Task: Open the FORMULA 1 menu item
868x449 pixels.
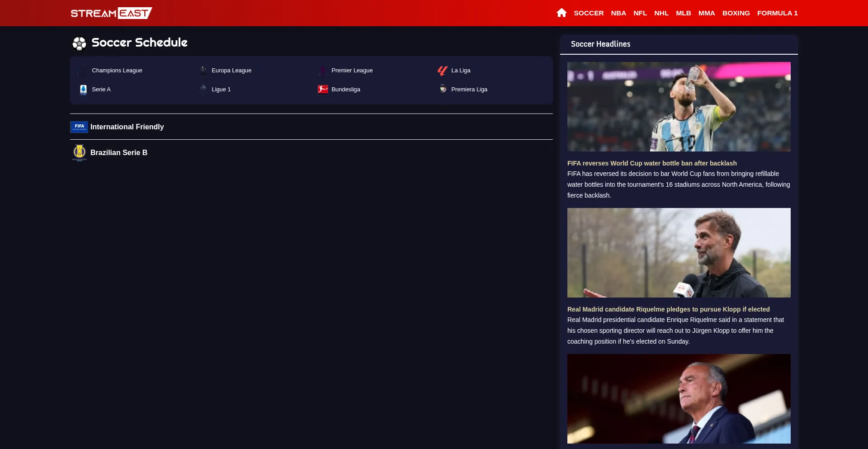Action: coord(778,13)
